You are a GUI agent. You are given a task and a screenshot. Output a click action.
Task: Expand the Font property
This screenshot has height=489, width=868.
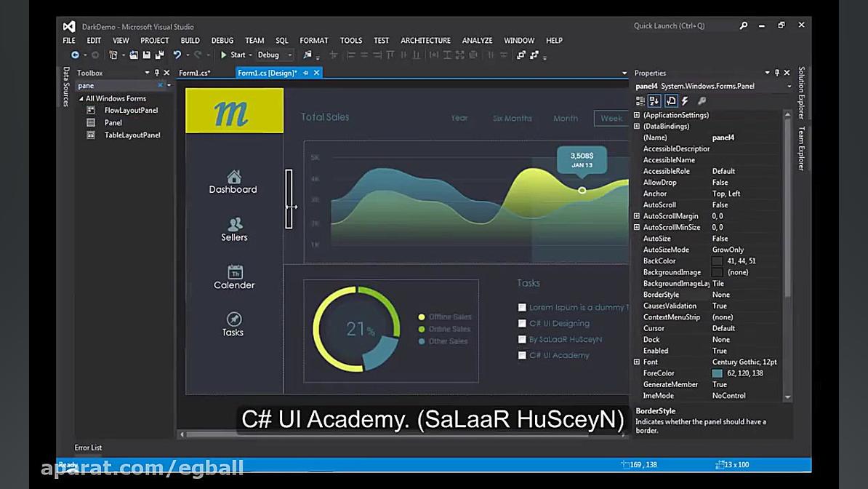point(637,362)
